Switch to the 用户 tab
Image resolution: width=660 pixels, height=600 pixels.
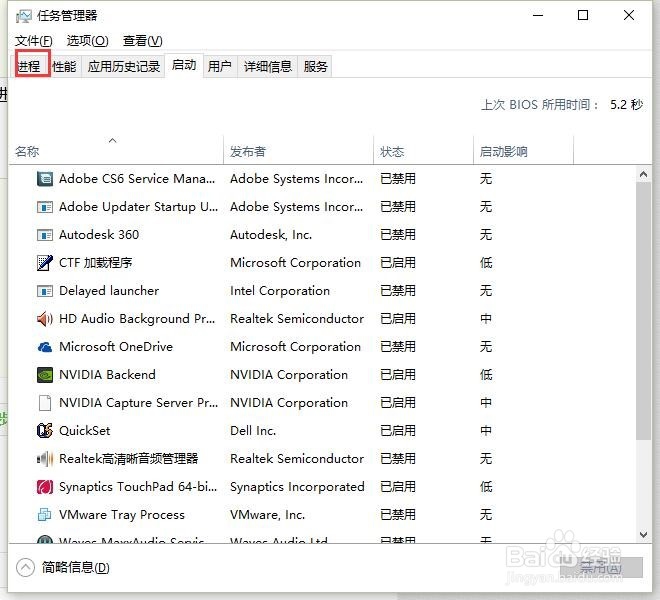pyautogui.click(x=220, y=66)
